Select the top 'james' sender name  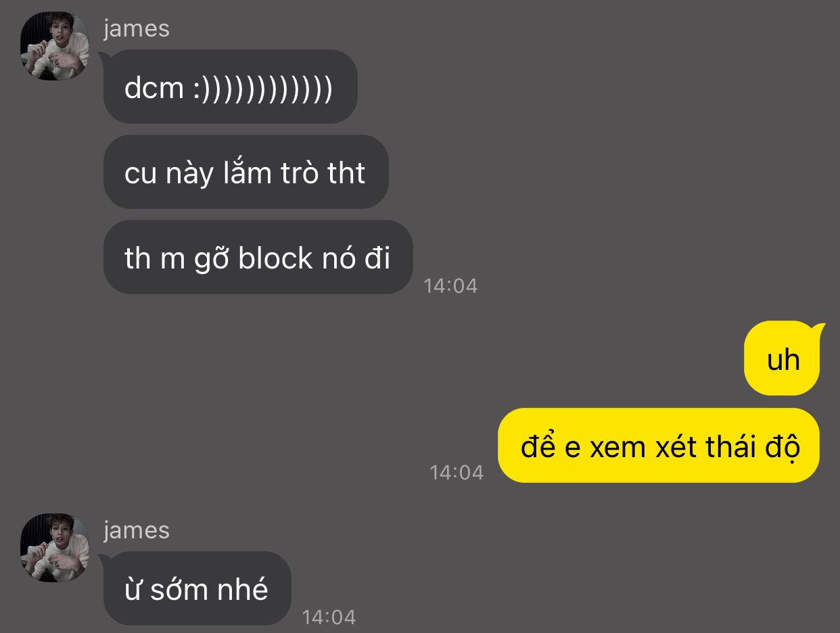coord(136,28)
